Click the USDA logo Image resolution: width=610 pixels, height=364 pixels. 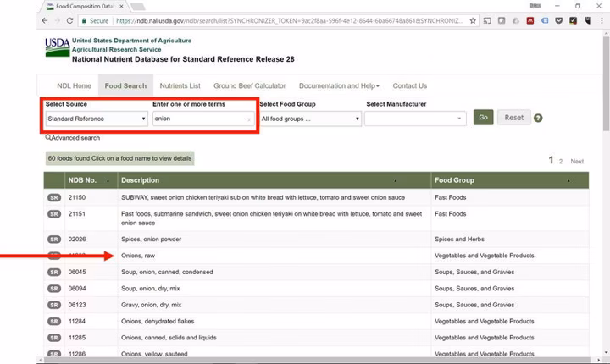(58, 47)
